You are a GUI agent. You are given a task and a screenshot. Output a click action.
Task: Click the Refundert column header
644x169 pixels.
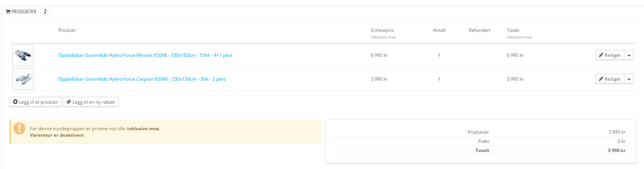click(x=479, y=30)
